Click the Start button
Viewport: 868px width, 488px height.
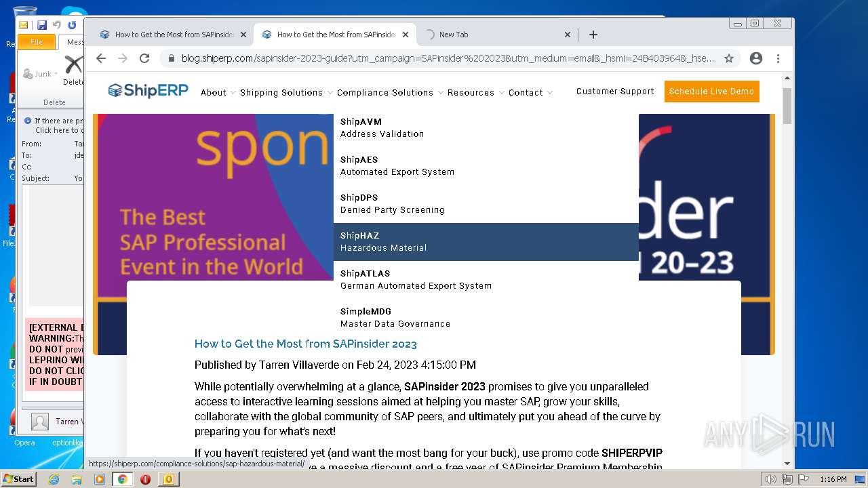[18, 479]
